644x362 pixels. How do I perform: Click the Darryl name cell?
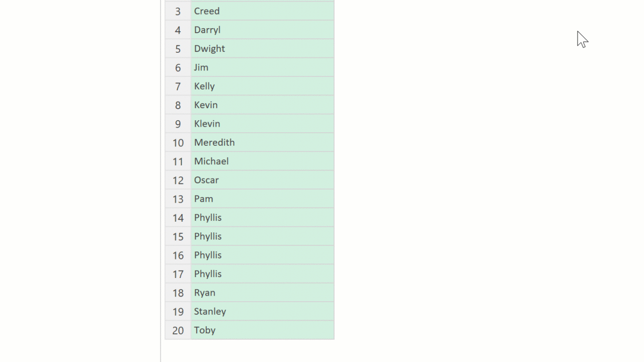click(x=262, y=30)
